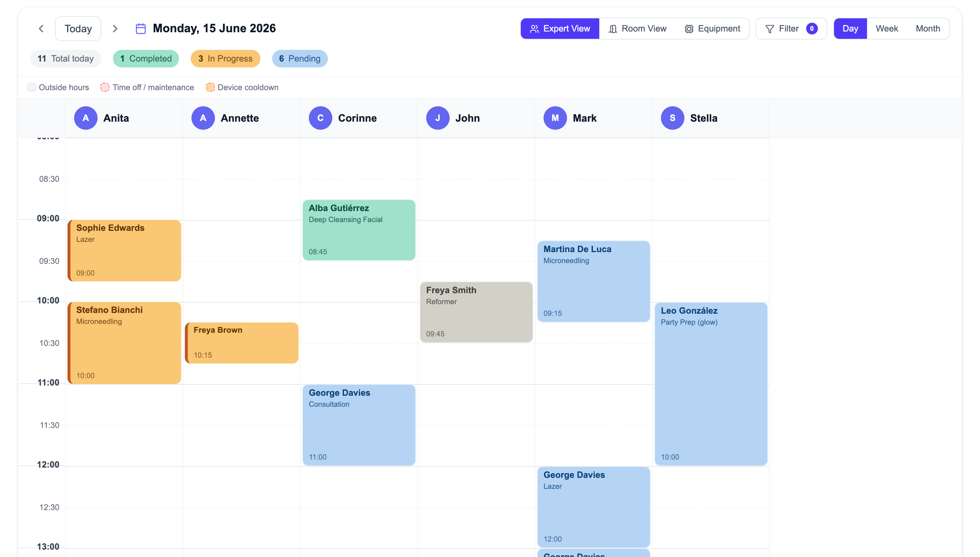Click the filter count badge
Image resolution: width=980 pixels, height=557 pixels.
tap(812, 29)
